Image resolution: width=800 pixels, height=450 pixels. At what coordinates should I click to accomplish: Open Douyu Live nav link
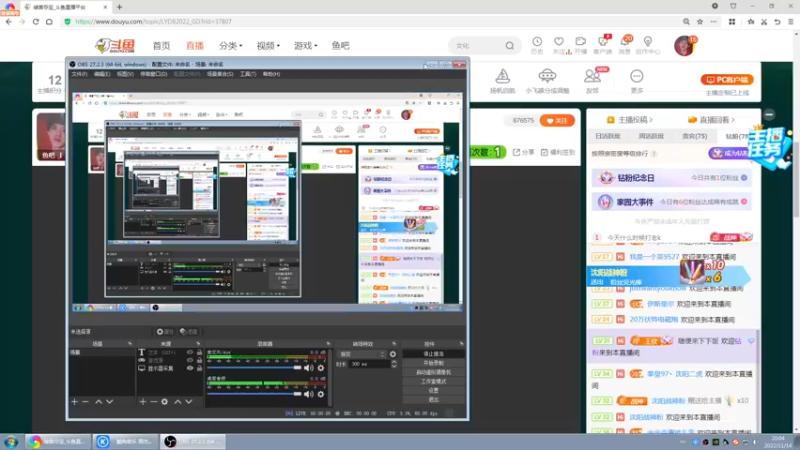pos(194,45)
